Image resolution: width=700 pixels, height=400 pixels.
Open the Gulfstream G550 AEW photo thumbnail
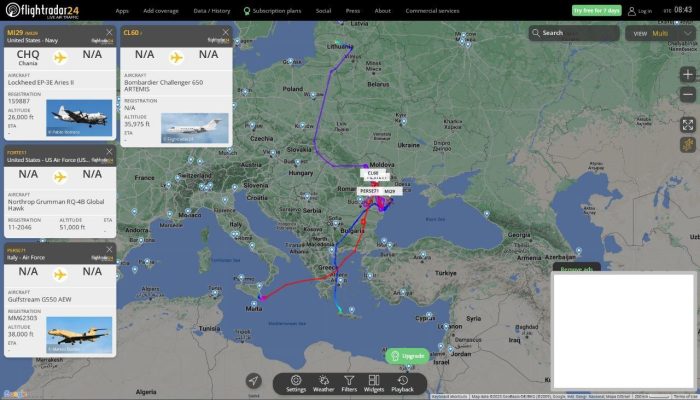coord(79,335)
